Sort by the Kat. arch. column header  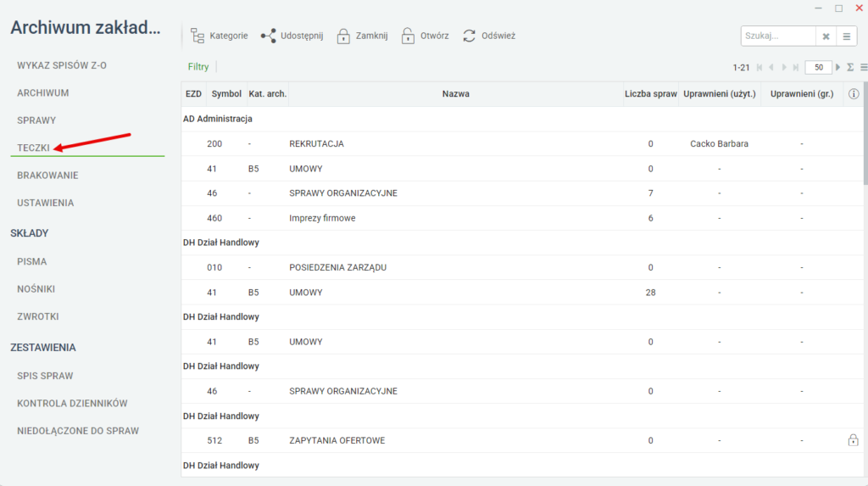click(267, 93)
